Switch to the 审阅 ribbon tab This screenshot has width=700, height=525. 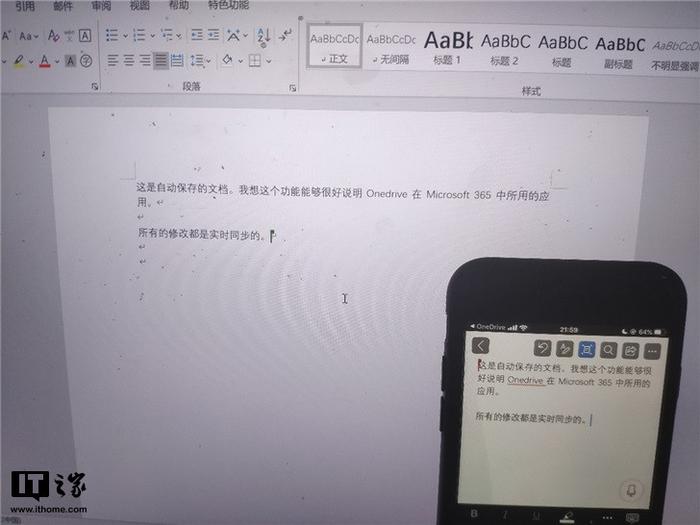[x=101, y=6]
